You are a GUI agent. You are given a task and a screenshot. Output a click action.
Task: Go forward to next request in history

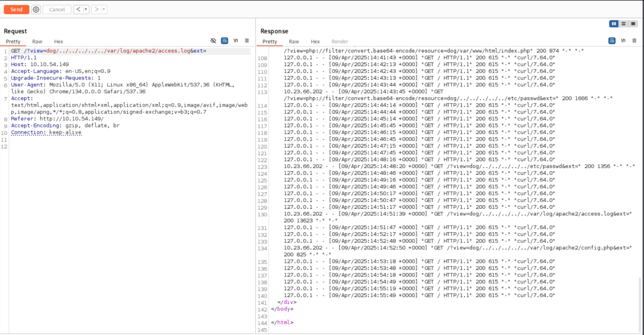click(x=96, y=10)
